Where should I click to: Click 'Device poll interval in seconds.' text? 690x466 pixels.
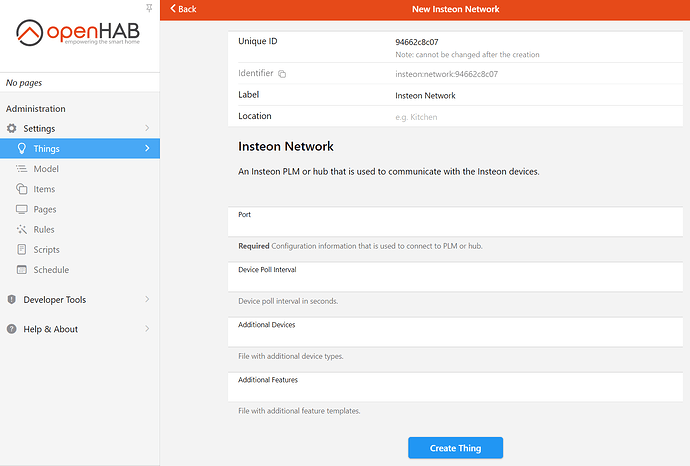288,301
